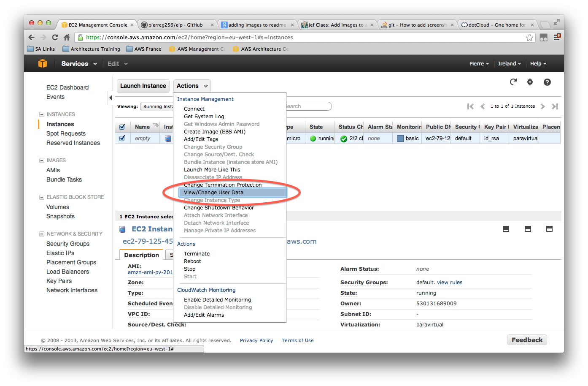This screenshot has height=386, width=588.
Task: Collapse the NETWORK & SECURITY section
Action: (42, 234)
